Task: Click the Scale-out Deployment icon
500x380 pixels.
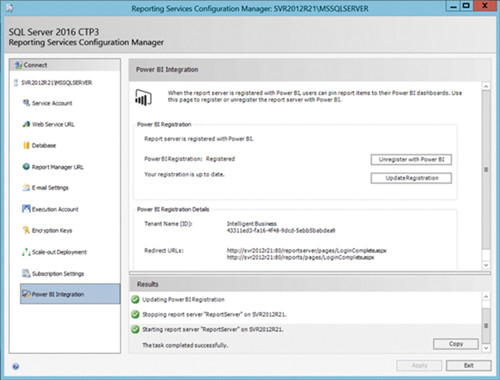Action: (x=26, y=252)
